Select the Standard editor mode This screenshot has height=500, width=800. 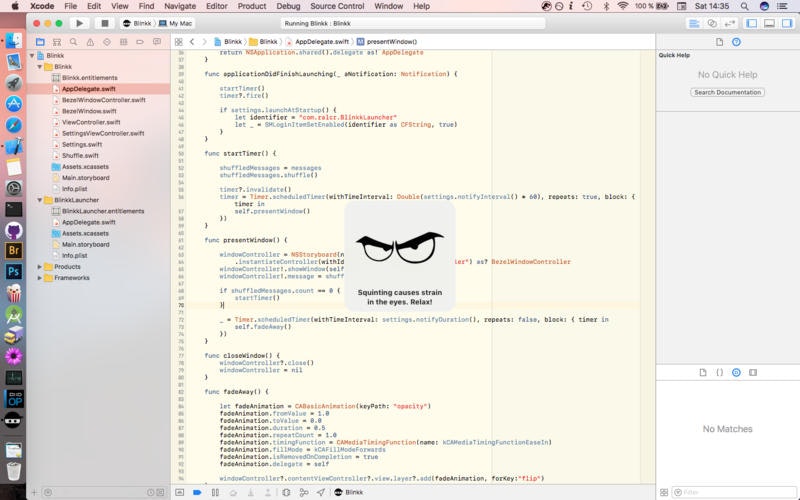[694, 23]
